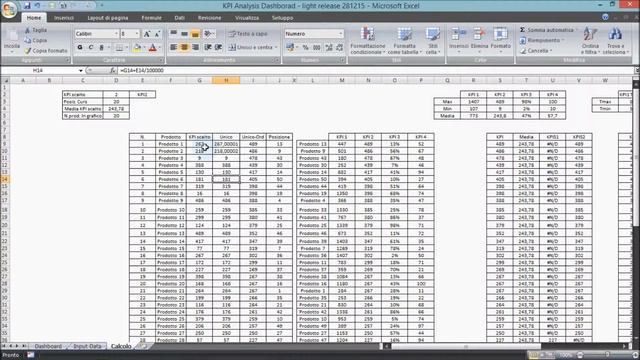Apply percent style to cells
640x360 pixels.
[305, 47]
